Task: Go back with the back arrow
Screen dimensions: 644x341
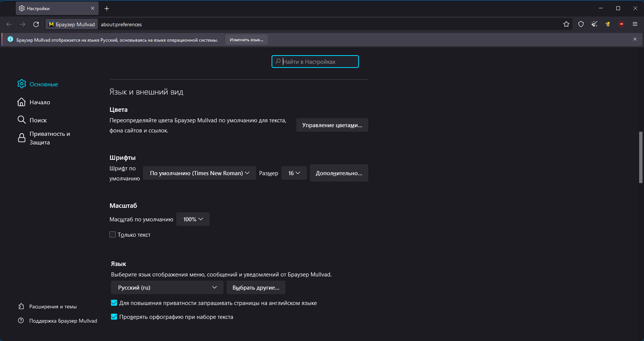Action: (x=9, y=24)
